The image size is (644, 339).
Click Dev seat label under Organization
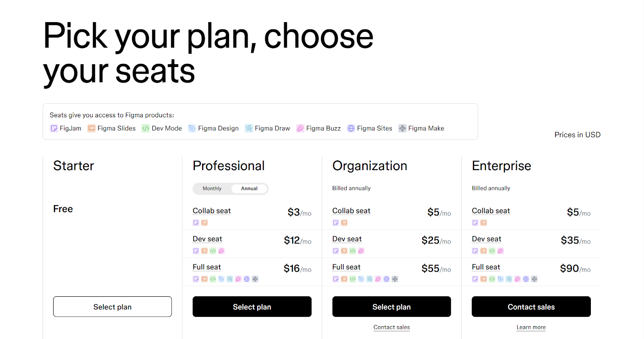coord(347,239)
